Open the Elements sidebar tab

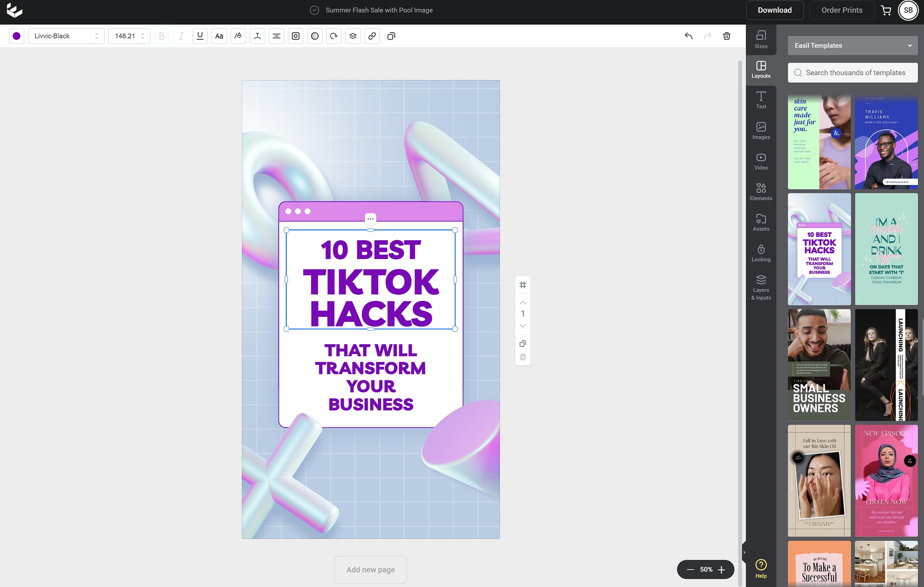click(760, 192)
